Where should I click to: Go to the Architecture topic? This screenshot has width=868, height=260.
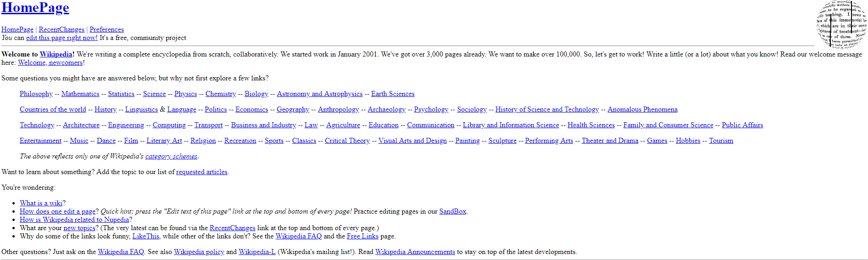pyautogui.click(x=81, y=125)
